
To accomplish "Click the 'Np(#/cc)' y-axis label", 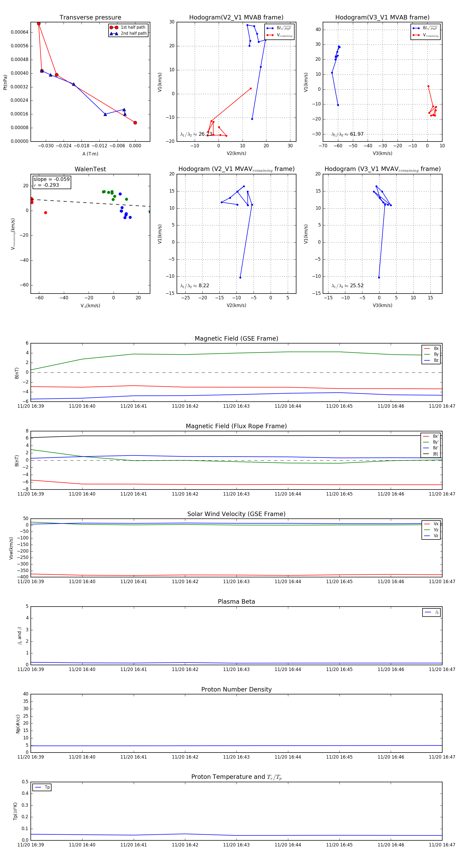I will 18,724.
